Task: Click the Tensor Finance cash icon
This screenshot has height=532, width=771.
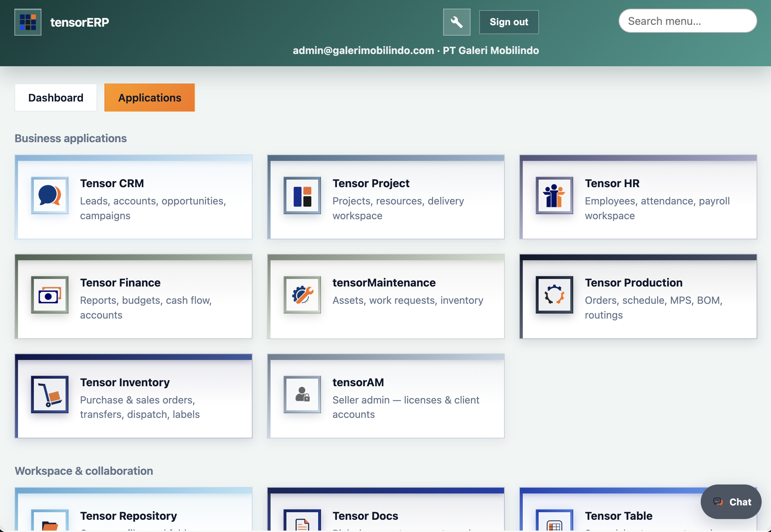Action: coord(50,295)
